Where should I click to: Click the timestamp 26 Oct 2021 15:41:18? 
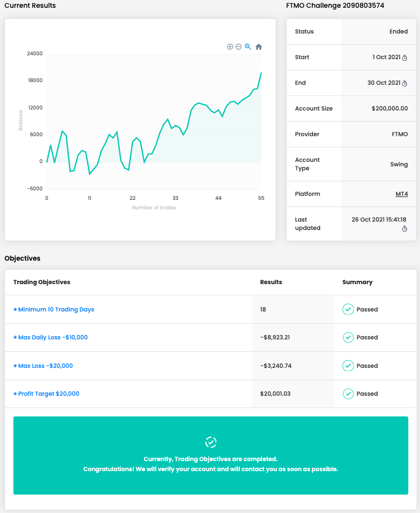pos(379,219)
